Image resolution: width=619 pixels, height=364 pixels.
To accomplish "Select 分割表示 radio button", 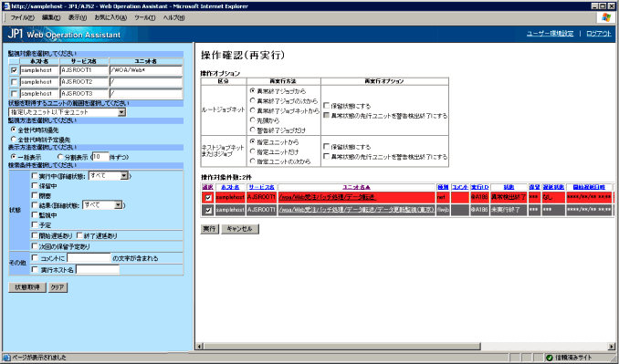I will coord(60,157).
